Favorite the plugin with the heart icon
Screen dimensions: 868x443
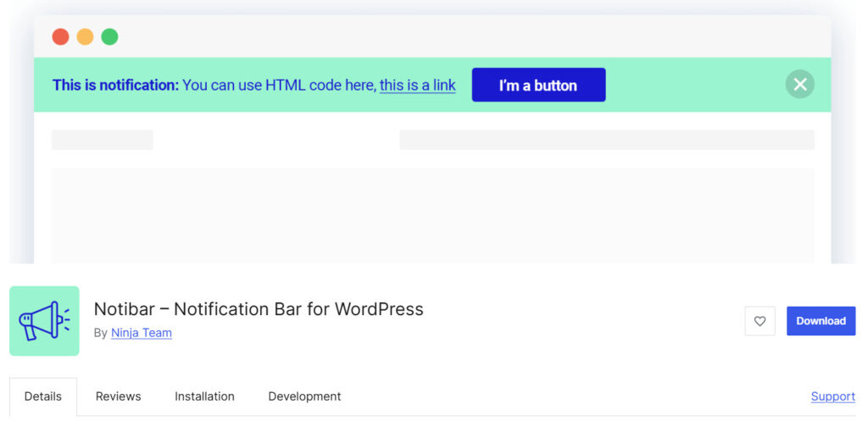759,321
